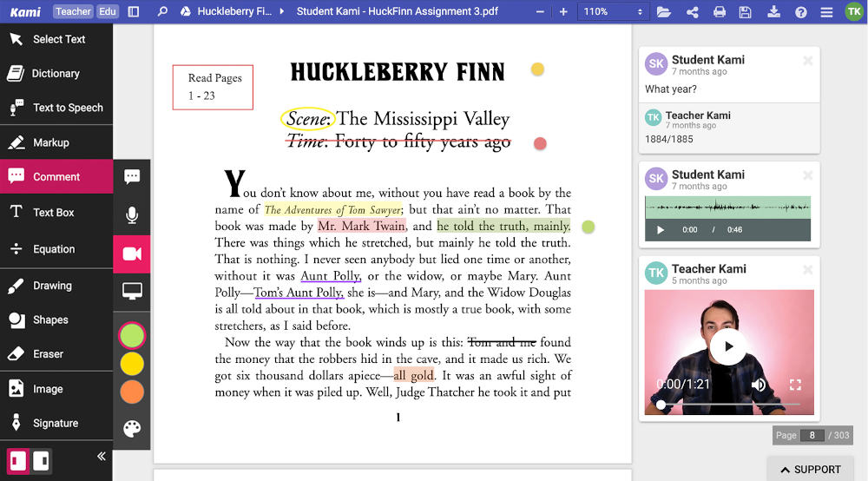Viewport: 868px width, 481px height.
Task: Select the Drawing tool
Action: tap(56, 286)
